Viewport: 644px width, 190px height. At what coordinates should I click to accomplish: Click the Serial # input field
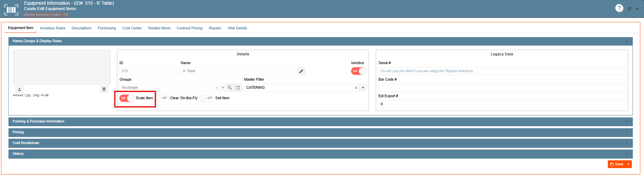point(502,71)
